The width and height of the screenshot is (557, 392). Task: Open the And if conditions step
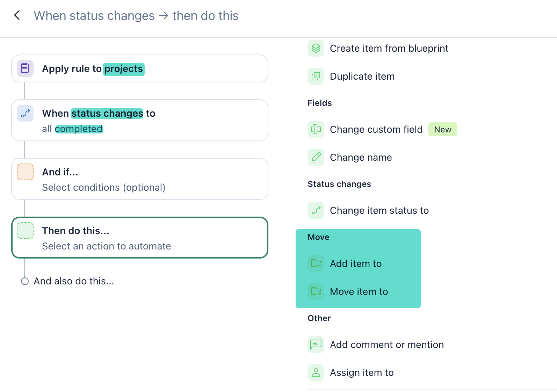click(x=140, y=179)
